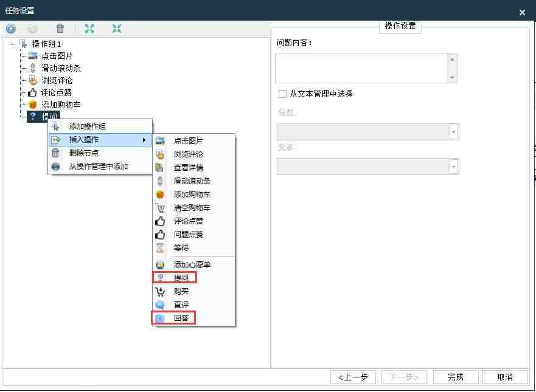This screenshot has height=392, width=536.
Task: Click the <上一步 button
Action: 353,377
